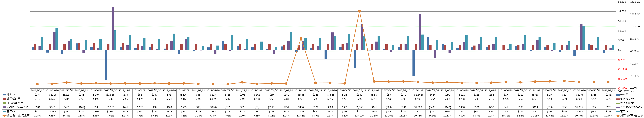Select the tall purple bar for 2020/09/30
The width and height of the screenshot is (644, 118).
[581, 37]
